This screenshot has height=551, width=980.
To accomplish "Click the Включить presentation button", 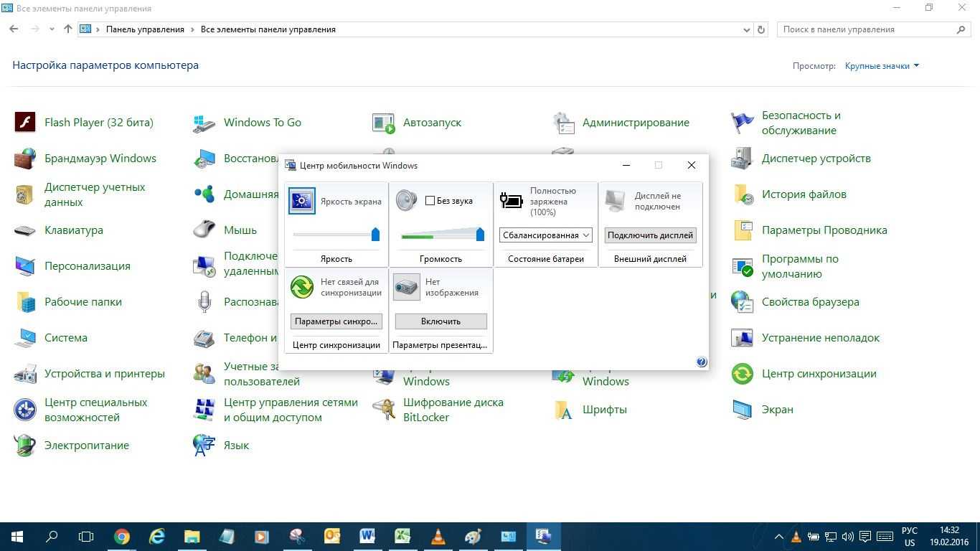I will 440,321.
